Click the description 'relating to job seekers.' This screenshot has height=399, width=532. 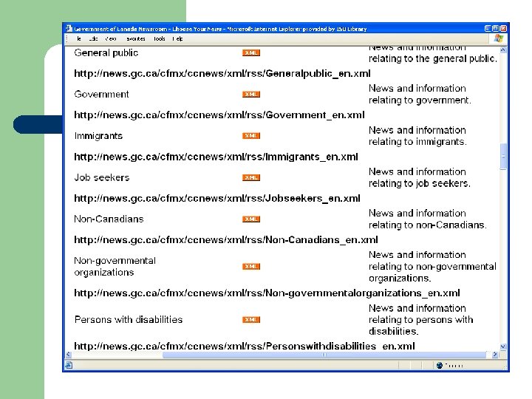point(420,183)
